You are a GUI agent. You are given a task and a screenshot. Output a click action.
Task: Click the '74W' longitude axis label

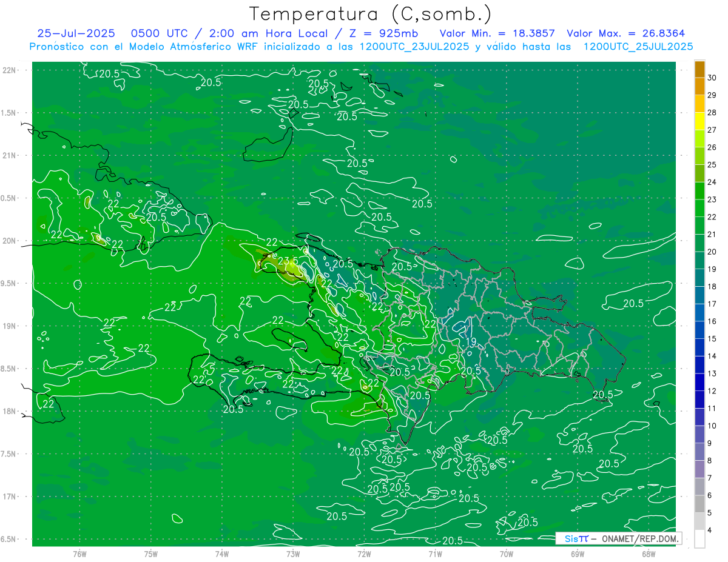222,554
